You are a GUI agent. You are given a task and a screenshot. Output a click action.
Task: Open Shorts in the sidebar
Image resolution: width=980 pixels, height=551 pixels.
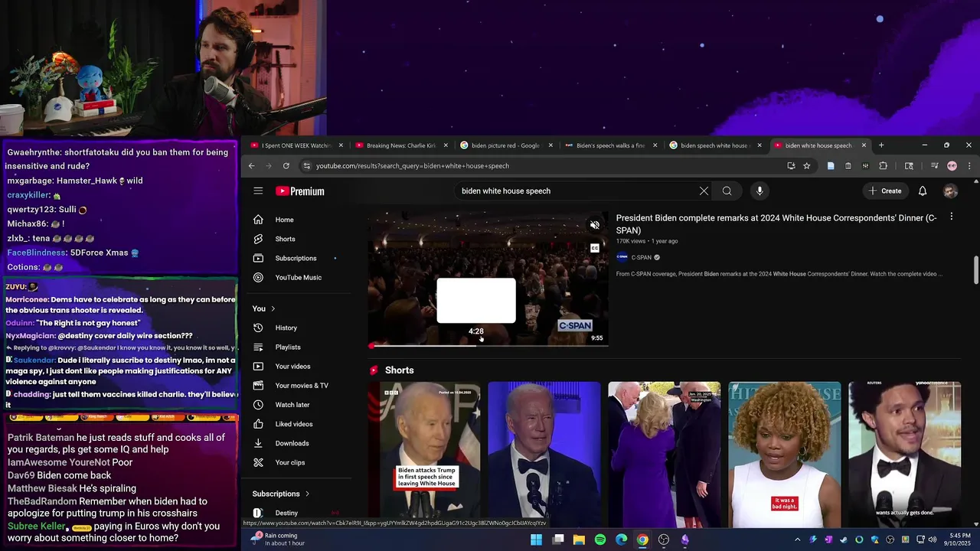click(299, 239)
